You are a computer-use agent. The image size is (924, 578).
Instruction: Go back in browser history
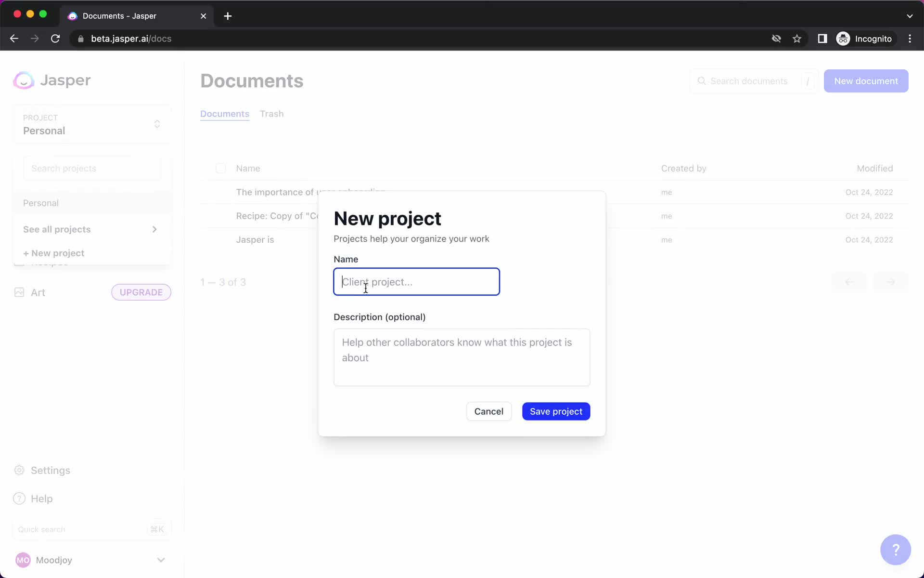pos(14,39)
